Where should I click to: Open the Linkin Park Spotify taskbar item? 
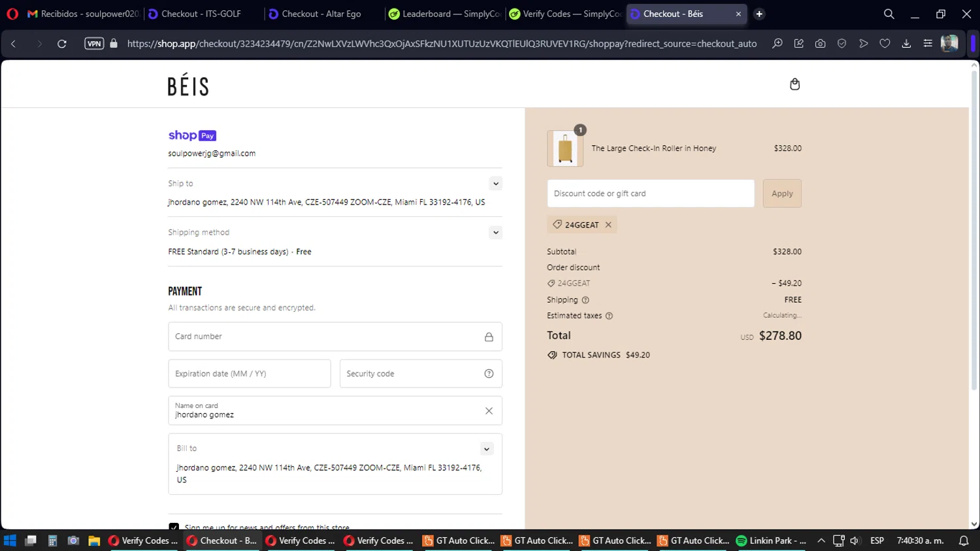click(x=771, y=541)
